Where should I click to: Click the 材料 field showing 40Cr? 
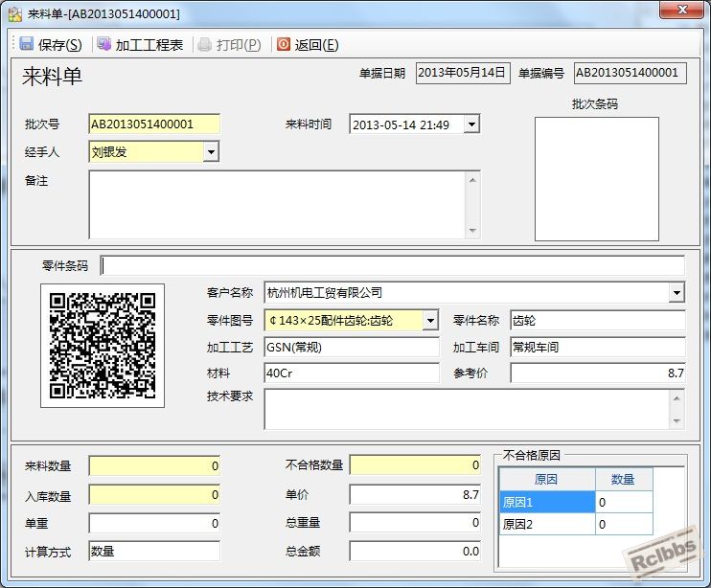point(352,373)
